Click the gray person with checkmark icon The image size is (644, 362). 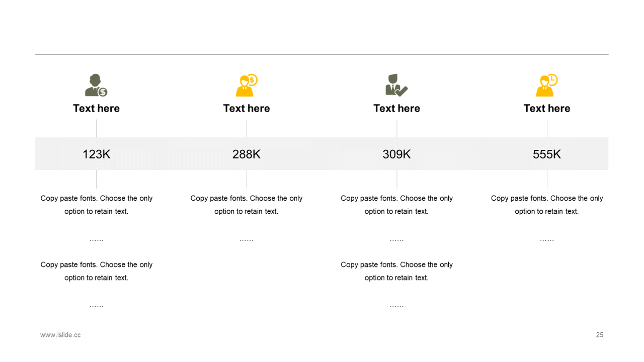(396, 85)
